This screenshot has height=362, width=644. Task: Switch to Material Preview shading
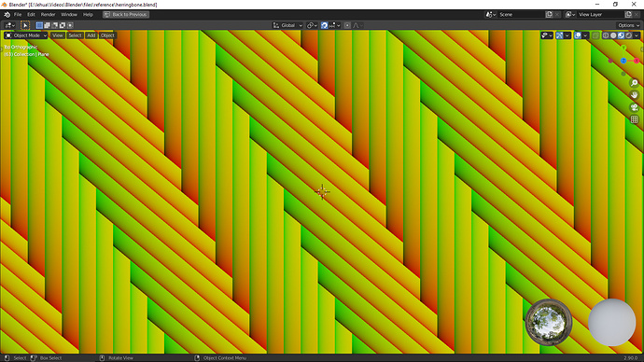tap(621, 35)
